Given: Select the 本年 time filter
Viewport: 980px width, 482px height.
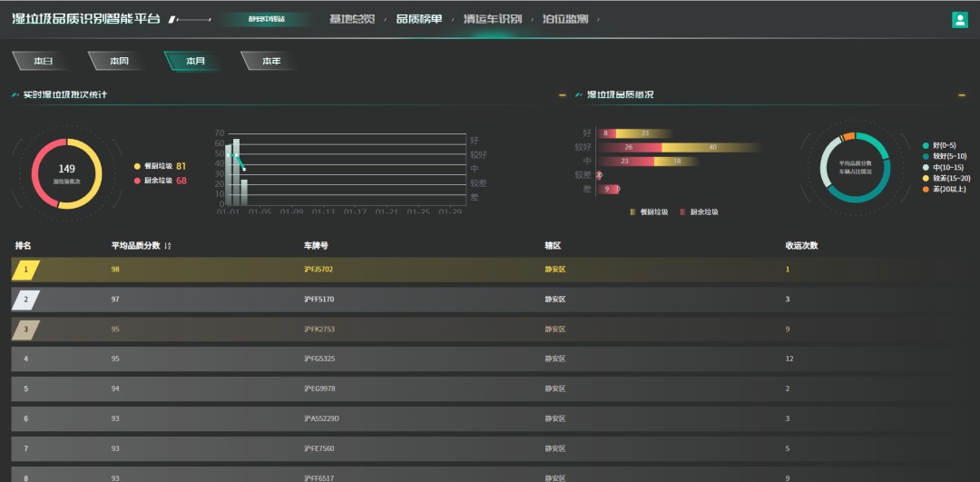Looking at the screenshot, I should click(271, 61).
